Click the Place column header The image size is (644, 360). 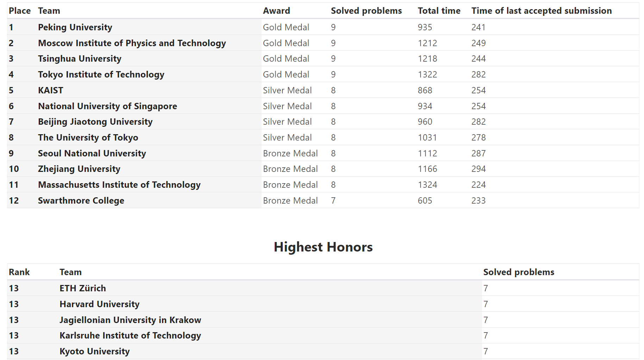pos(20,11)
